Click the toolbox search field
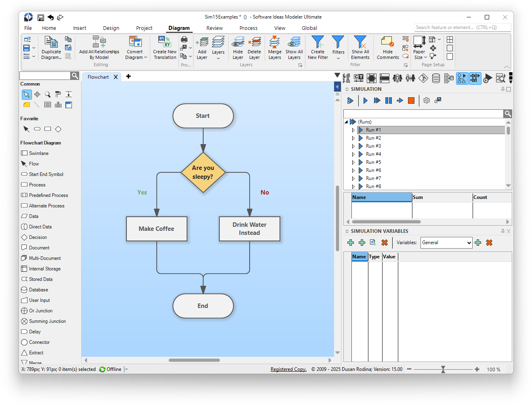This screenshot has width=532, height=406. 45,76
